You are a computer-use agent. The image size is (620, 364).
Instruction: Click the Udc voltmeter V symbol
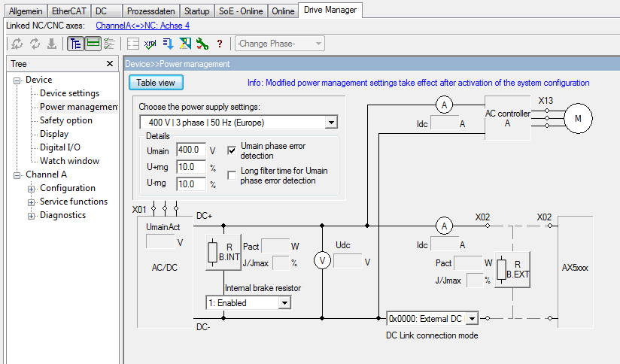tap(322, 261)
